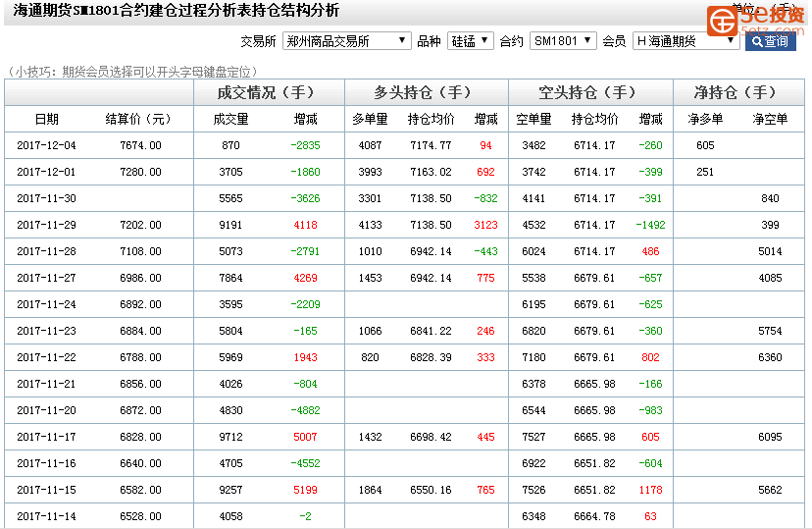Image resolution: width=812 pixels, height=529 pixels.
Task: Open the 品种 硅锰 dropdown
Action: click(x=470, y=41)
